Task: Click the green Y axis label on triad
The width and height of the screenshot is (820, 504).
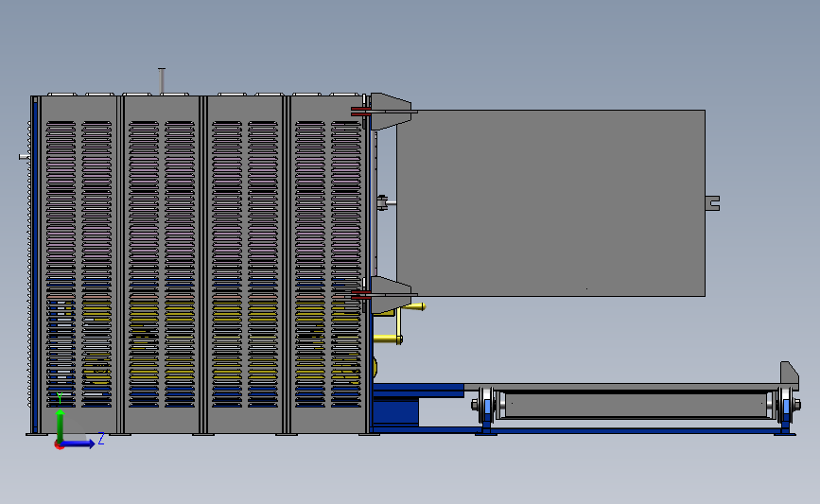Action: click(x=60, y=398)
